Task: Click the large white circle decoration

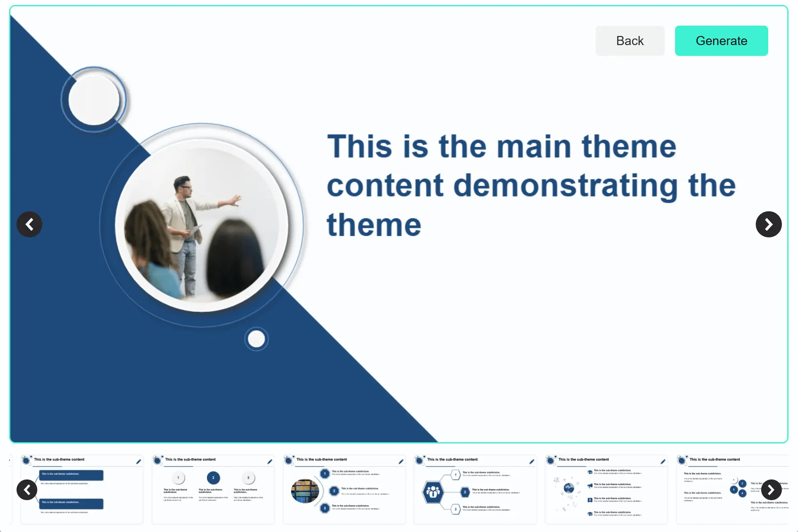Action: 94,100
